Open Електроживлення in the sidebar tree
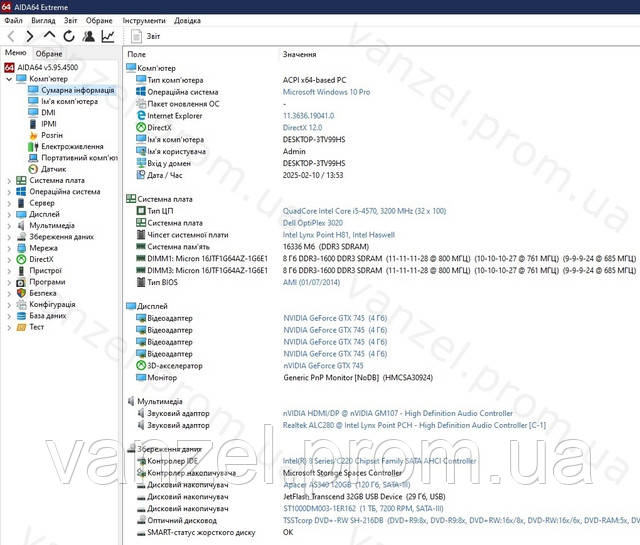The width and height of the screenshot is (640, 545). click(65, 146)
